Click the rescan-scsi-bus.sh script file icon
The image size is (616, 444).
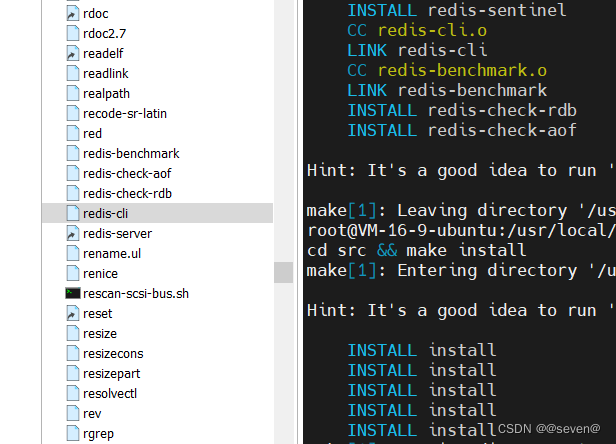pos(72,293)
